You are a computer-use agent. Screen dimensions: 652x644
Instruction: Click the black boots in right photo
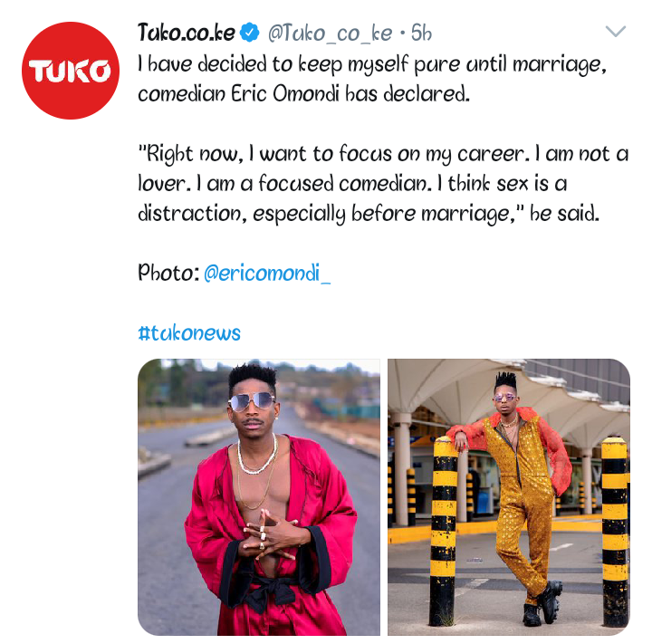coord(542,603)
